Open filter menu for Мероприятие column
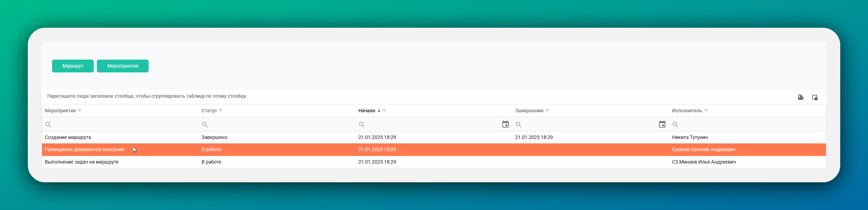Viewport: 868px width, 210px height. pyautogui.click(x=80, y=111)
